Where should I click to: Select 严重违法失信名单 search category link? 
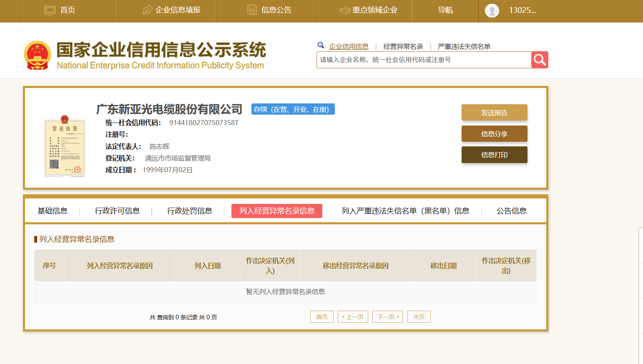464,47
